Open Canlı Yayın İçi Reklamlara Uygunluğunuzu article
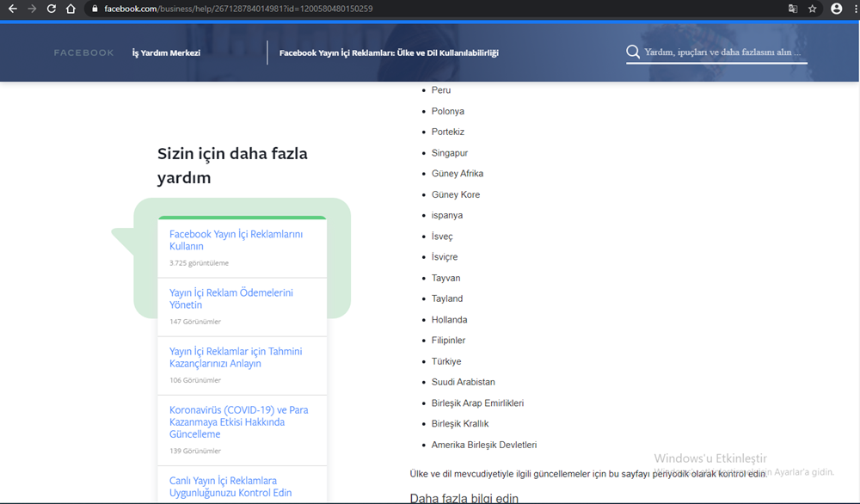Viewport: 860px width, 504px height. (230, 487)
